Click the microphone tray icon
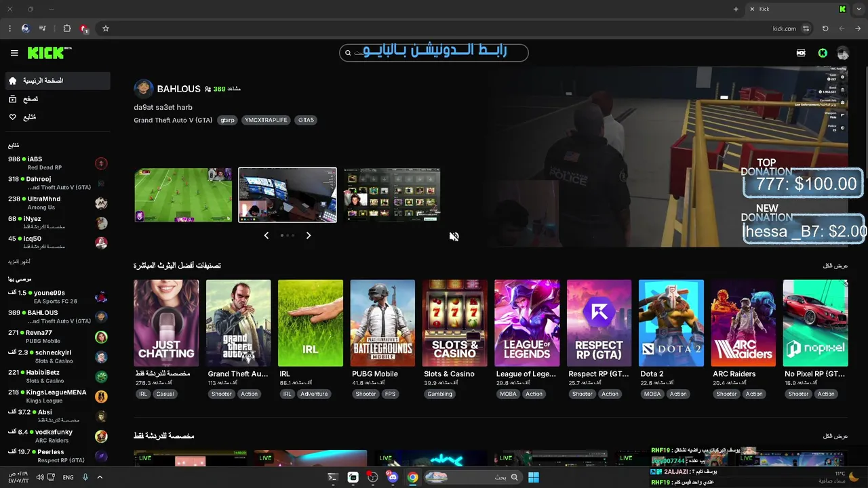868x488 pixels. click(x=85, y=477)
